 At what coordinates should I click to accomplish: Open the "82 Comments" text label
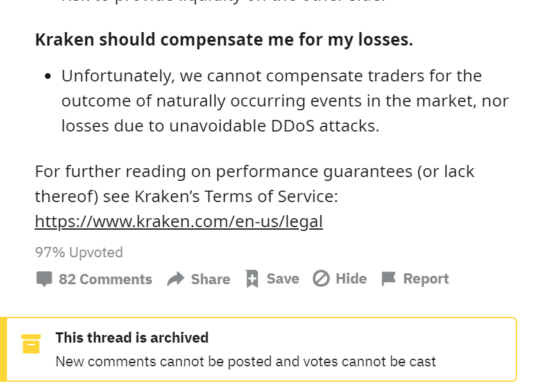105,279
